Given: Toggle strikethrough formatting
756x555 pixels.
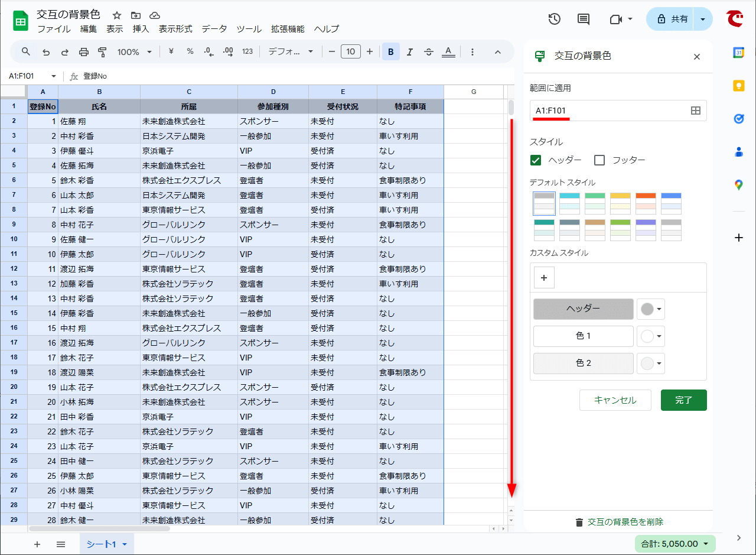Looking at the screenshot, I should [429, 52].
